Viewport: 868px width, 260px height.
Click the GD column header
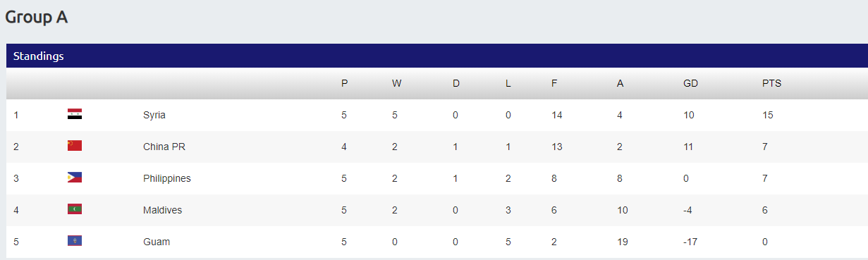(690, 83)
